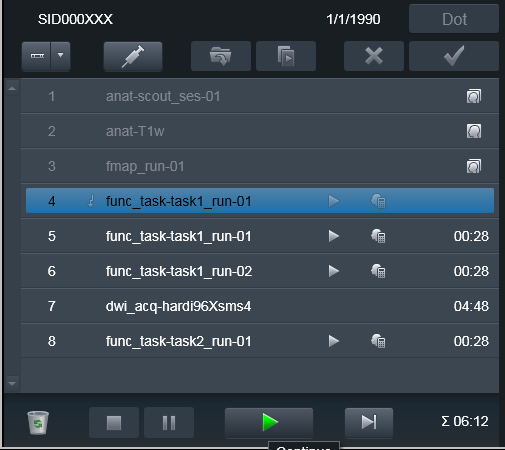Image resolution: width=505 pixels, height=450 pixels.
Task: Click the play triangle on func_task-task2_run-01
Action: point(333,341)
